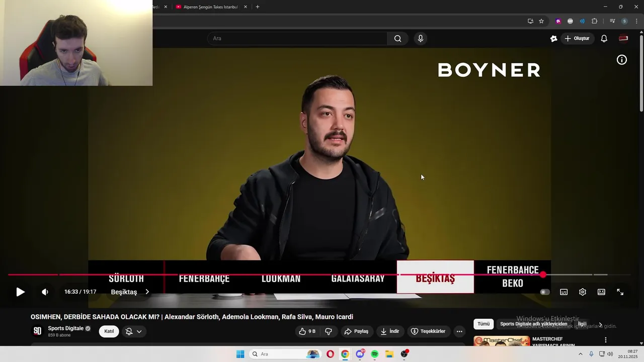Open the video info card icon

(x=622, y=60)
